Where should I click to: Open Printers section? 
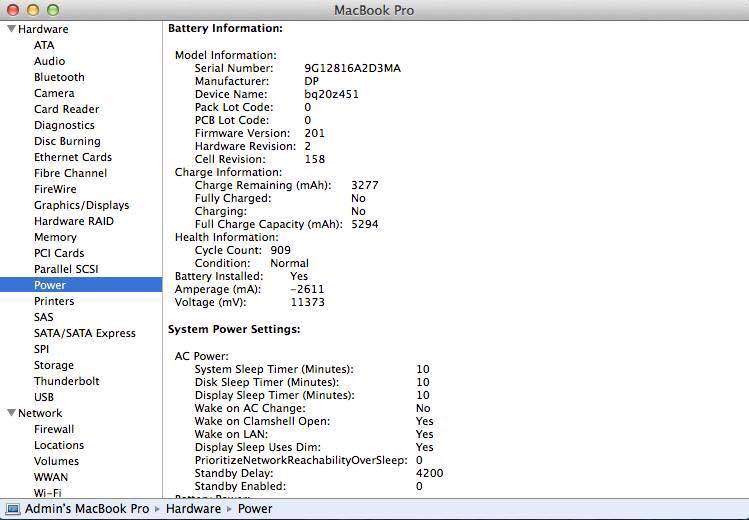(54, 301)
